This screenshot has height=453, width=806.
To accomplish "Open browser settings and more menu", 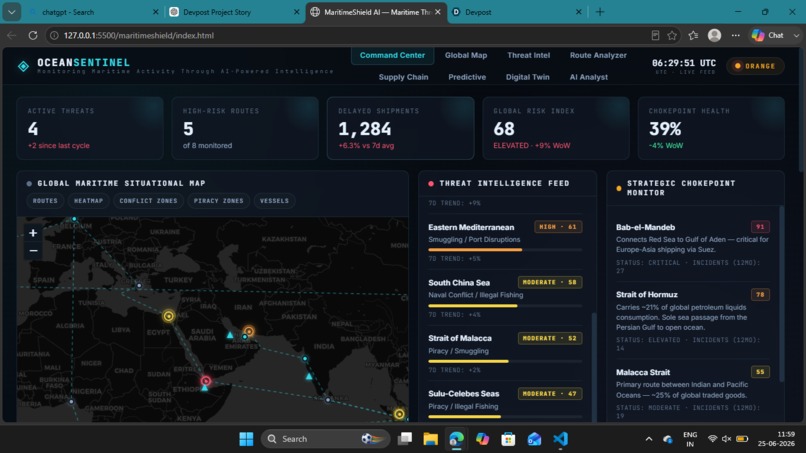I will (736, 35).
